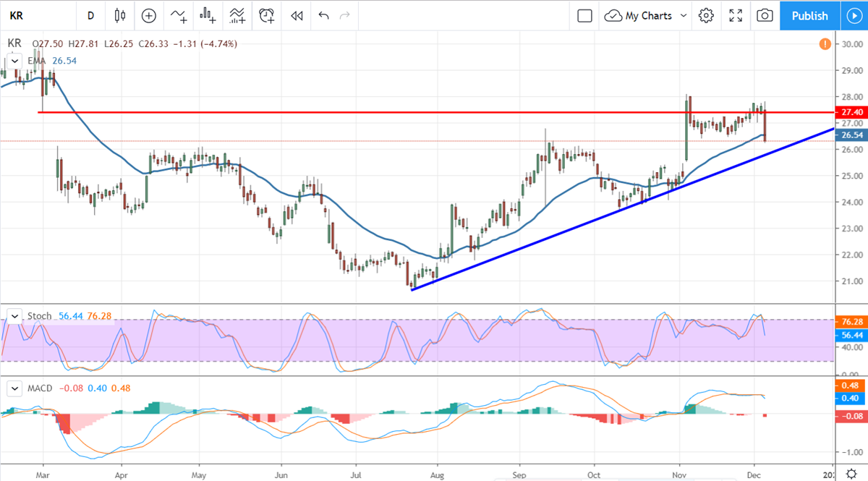Toggle fullscreen mode for the chart
868x481 pixels.
[x=736, y=15]
